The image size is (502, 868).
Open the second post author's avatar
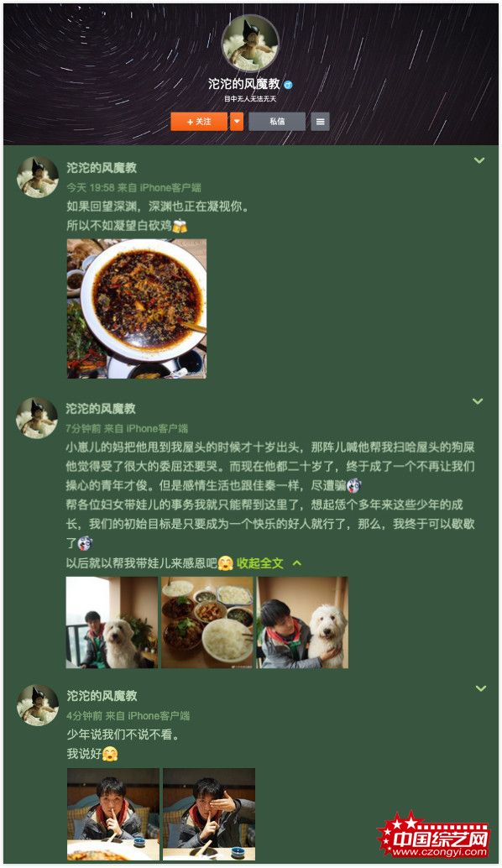tap(37, 418)
